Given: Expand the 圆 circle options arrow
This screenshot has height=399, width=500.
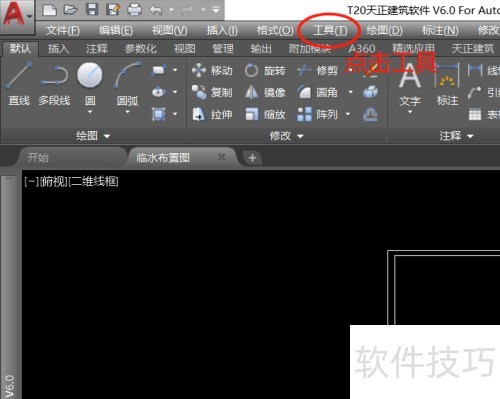Looking at the screenshot, I should click(x=90, y=112).
